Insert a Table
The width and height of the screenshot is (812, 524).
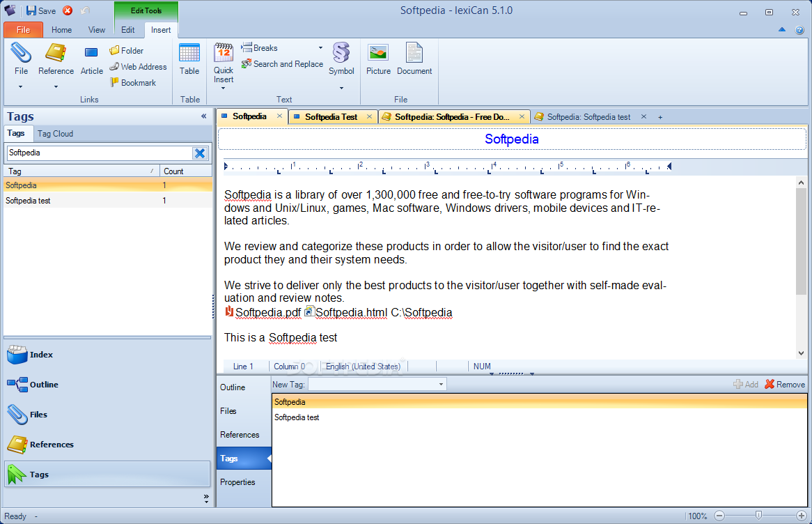point(189,60)
